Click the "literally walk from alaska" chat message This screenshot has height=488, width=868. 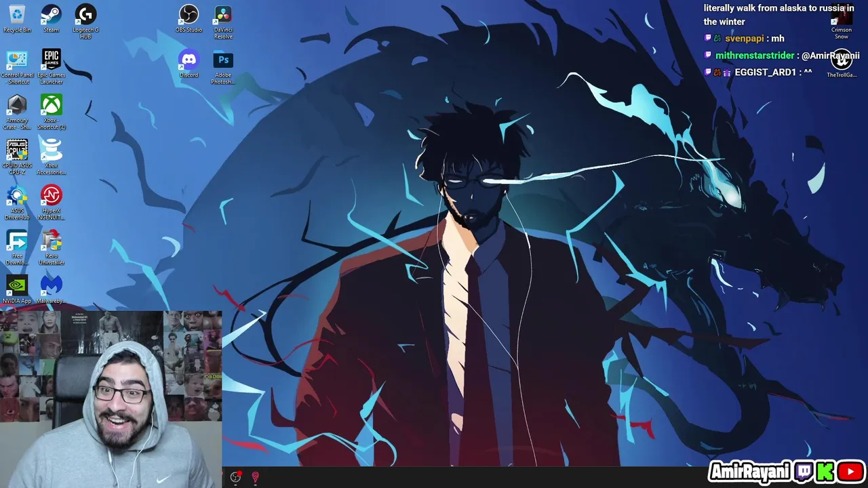click(778, 15)
